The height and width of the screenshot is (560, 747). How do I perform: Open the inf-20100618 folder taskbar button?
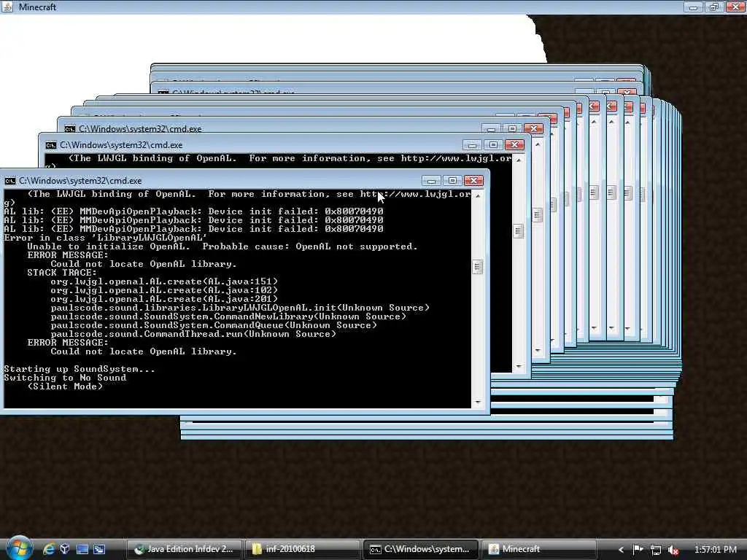[302, 549]
